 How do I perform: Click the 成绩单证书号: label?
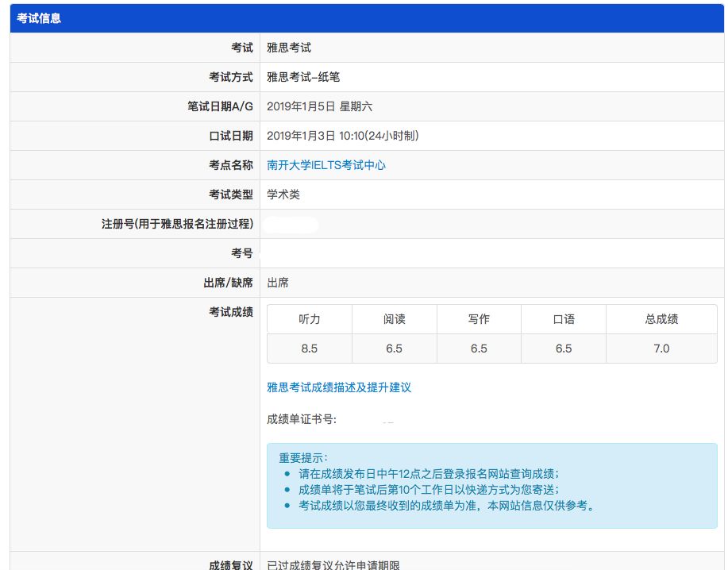(x=302, y=420)
